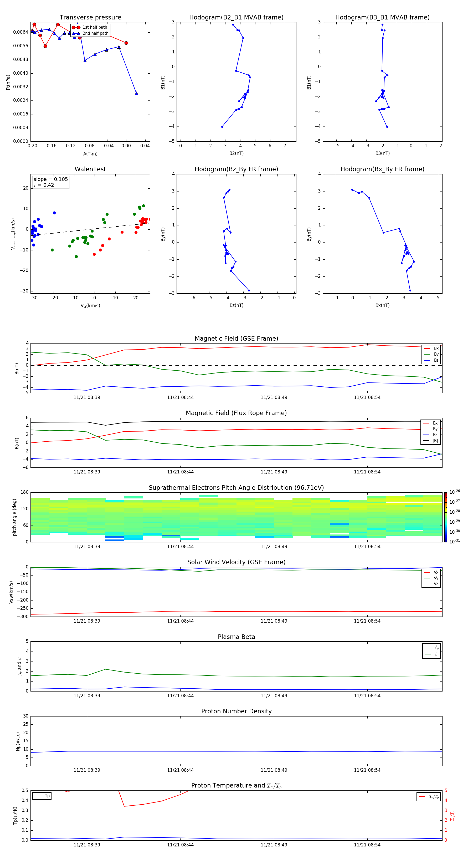The width and height of the screenshot is (473, 868).
Task: Click the 'B3(nT)' axis label
Action: click(382, 153)
